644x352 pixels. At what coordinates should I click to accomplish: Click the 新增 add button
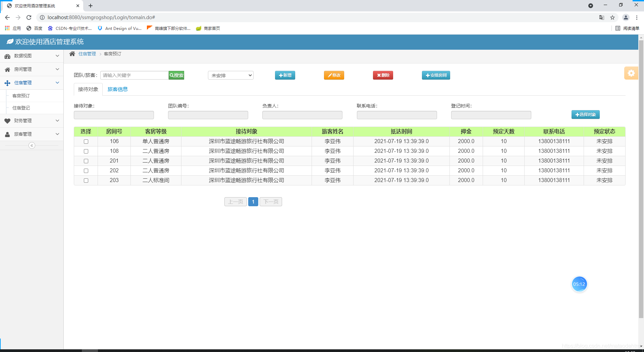285,75
